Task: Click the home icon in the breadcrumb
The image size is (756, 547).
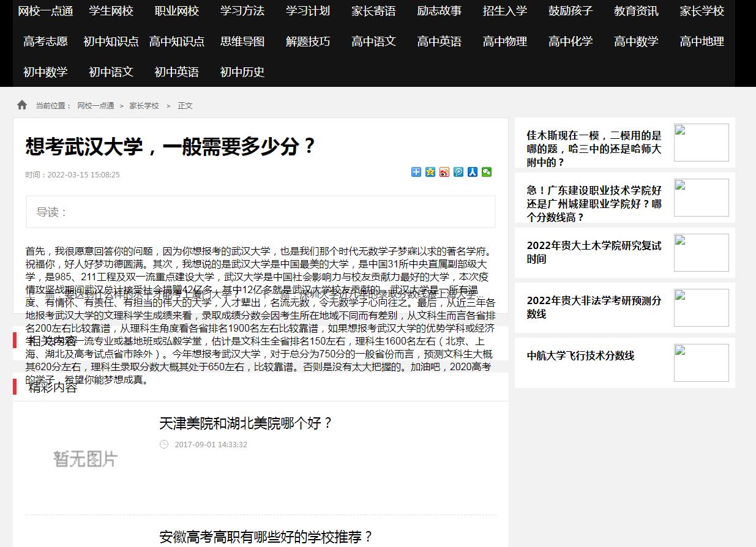Action: click(x=22, y=105)
